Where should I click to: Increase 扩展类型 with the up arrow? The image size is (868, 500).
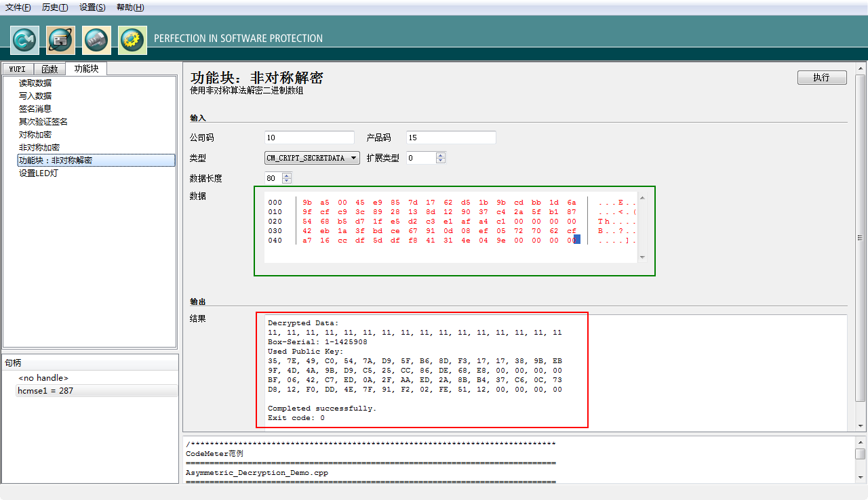coord(441,155)
